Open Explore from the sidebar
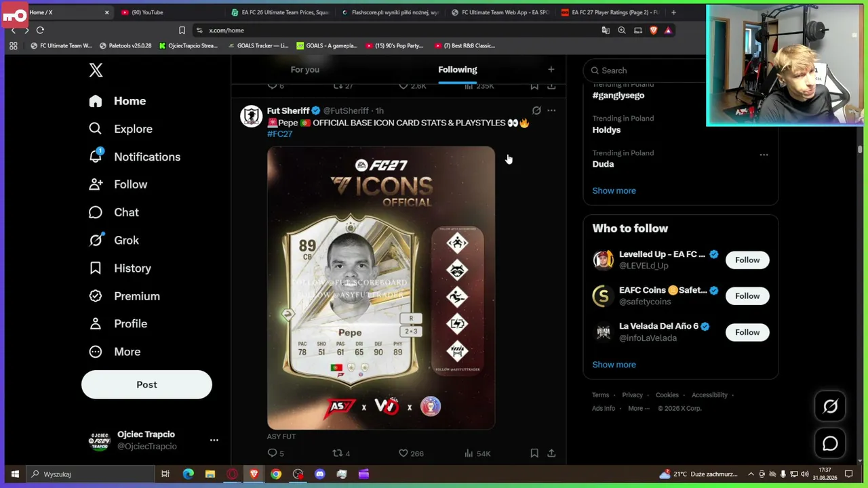Viewport: 868px width, 488px height. point(121,129)
